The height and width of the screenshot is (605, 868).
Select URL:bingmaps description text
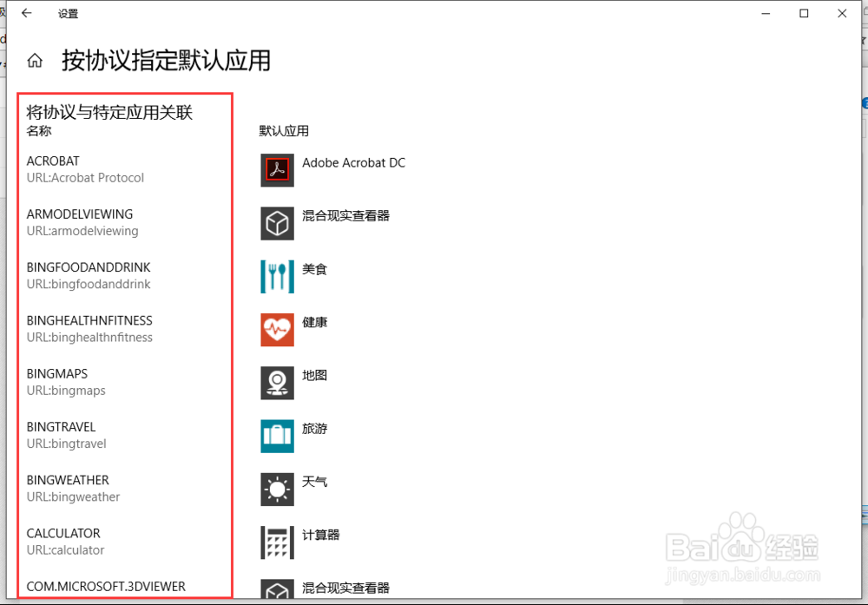[x=66, y=391]
